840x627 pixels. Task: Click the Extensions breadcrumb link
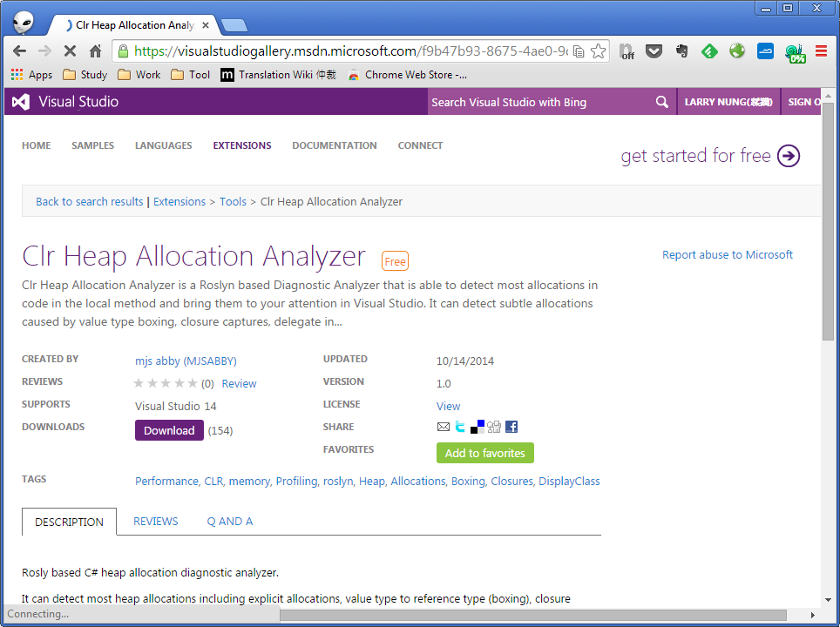coord(180,201)
